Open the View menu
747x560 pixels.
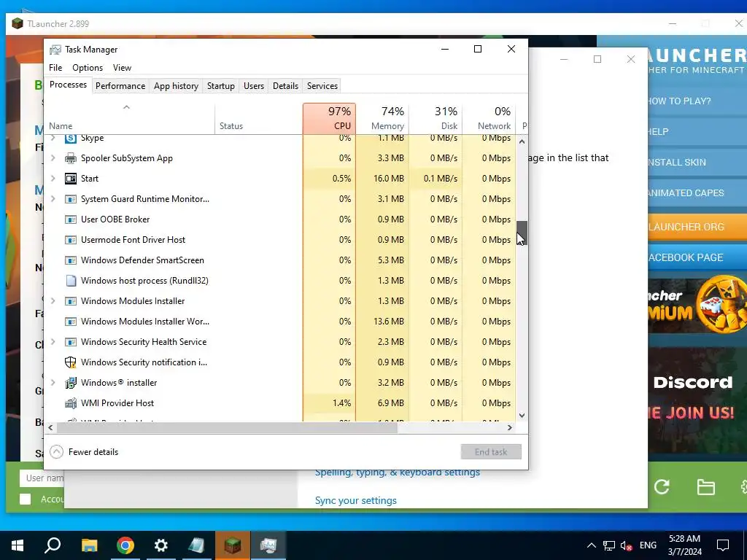[122, 68]
